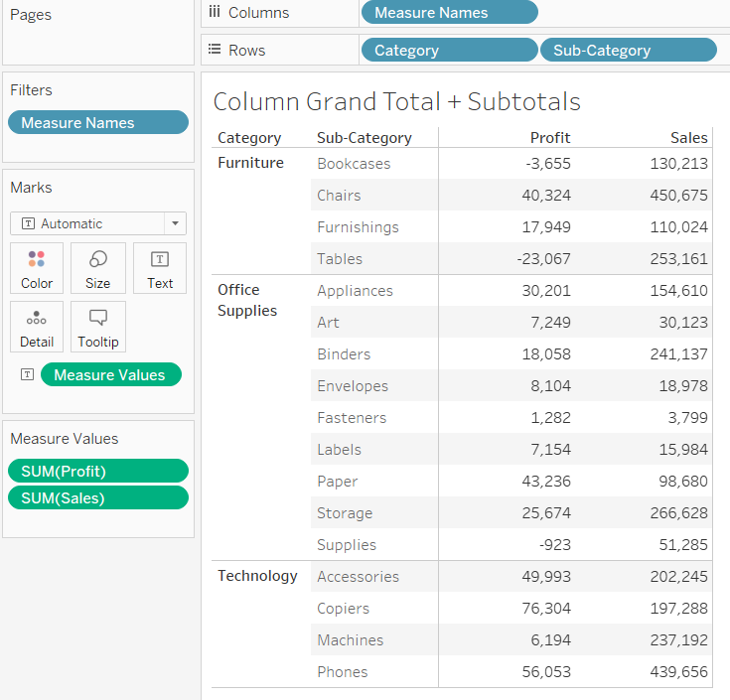Select the Envelopes sub-category
Image resolution: width=730 pixels, height=700 pixels.
[x=353, y=386]
